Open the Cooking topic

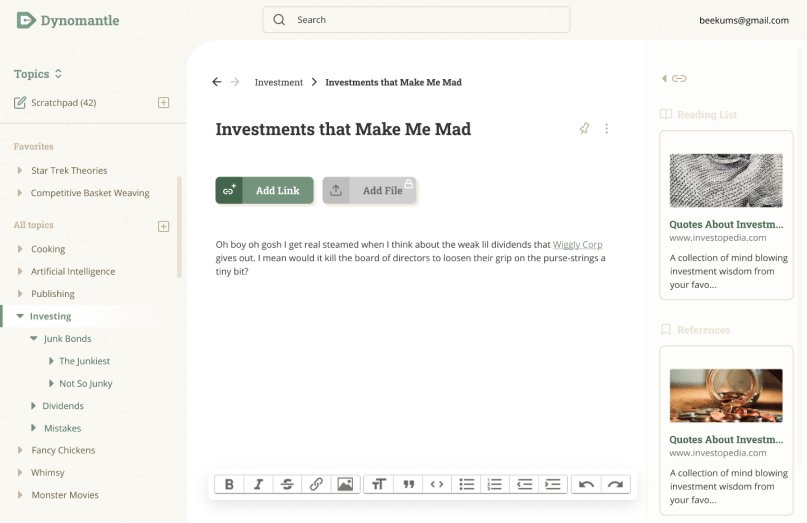point(48,249)
